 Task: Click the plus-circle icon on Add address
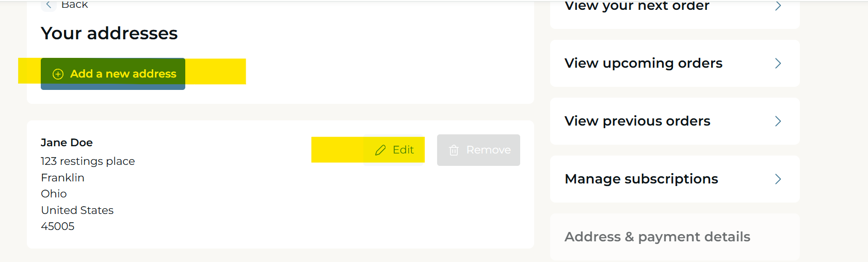click(x=58, y=74)
